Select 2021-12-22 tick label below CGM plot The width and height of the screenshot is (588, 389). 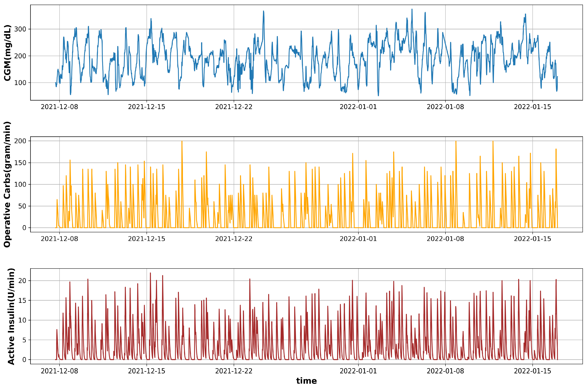[234, 107]
